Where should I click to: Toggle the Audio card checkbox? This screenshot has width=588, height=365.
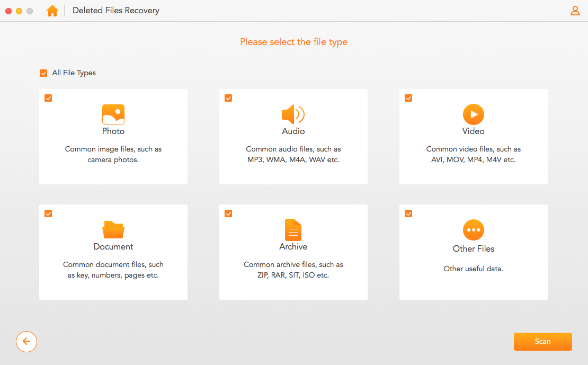click(228, 99)
